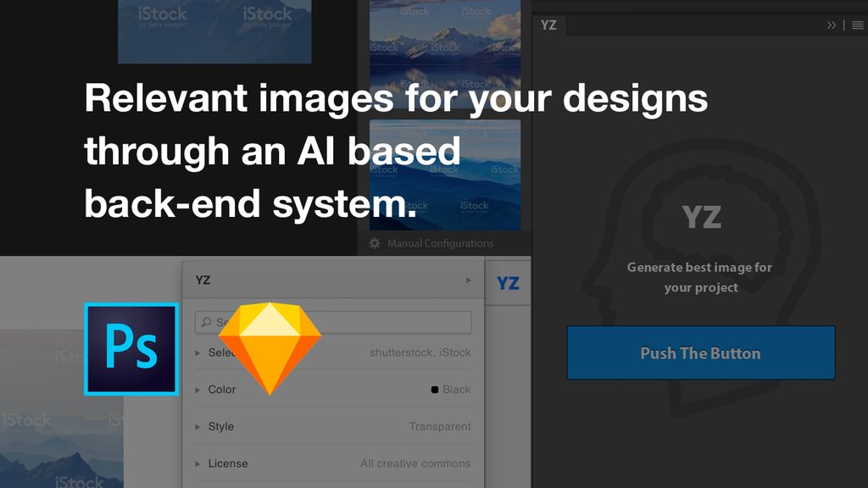Collapse panel with double-chevron icon
Viewport: 868px width, 488px height.
click(x=831, y=25)
